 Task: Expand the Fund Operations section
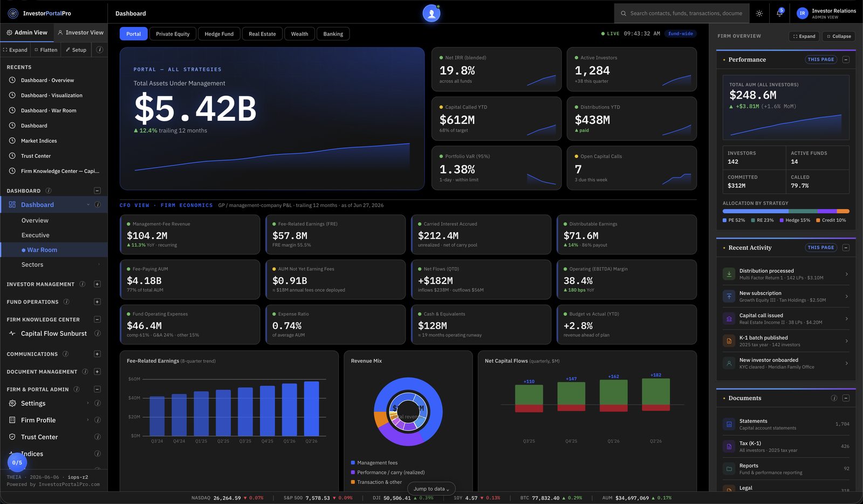97,302
